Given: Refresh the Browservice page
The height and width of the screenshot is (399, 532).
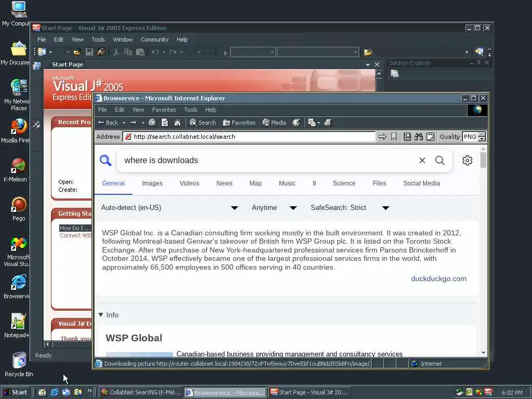Looking at the screenshot, I should [165, 123].
